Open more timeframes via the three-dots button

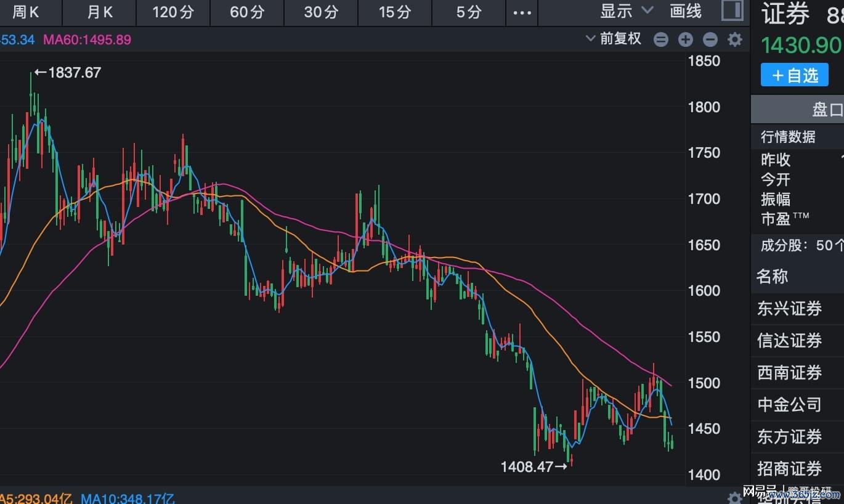point(522,12)
